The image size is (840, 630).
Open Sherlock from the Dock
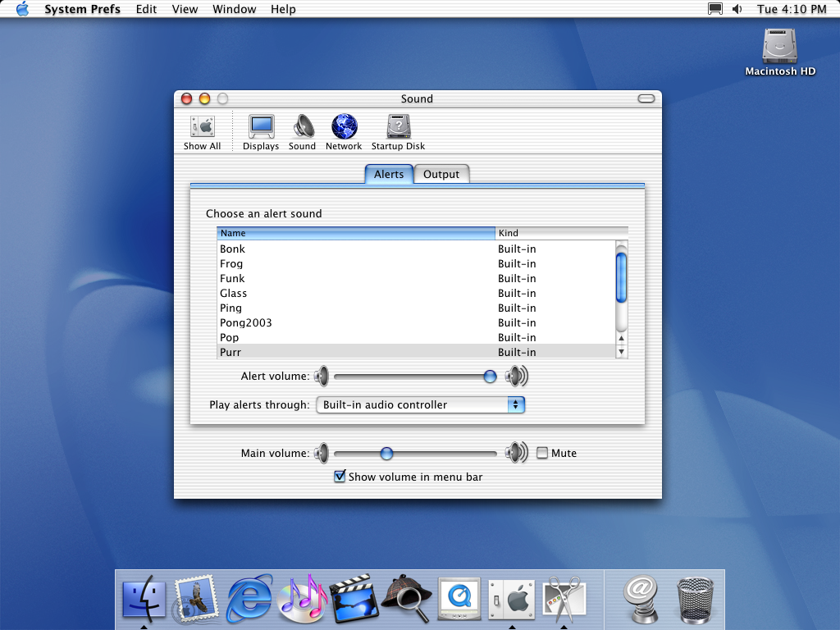coord(407,597)
